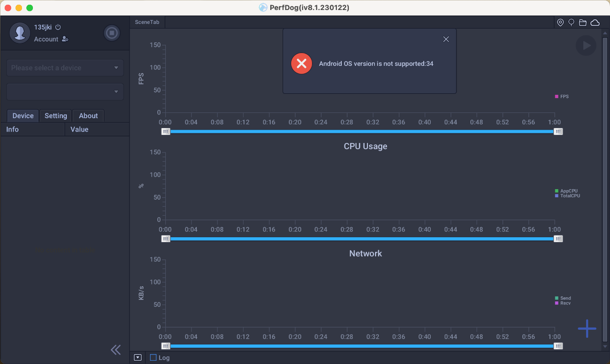
Task: Click the cloud icon in top toolbar
Action: tap(595, 22)
